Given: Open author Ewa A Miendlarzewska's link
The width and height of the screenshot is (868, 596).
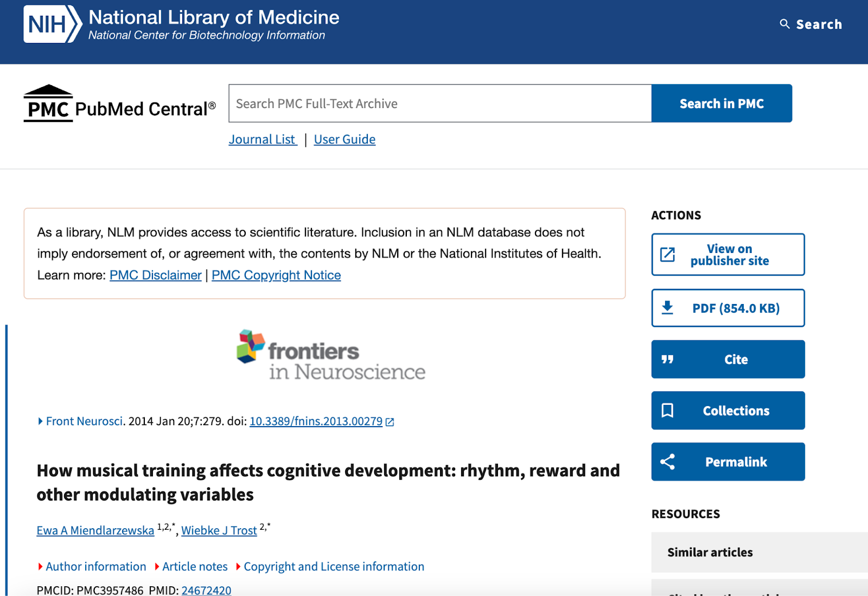Looking at the screenshot, I should pos(95,531).
